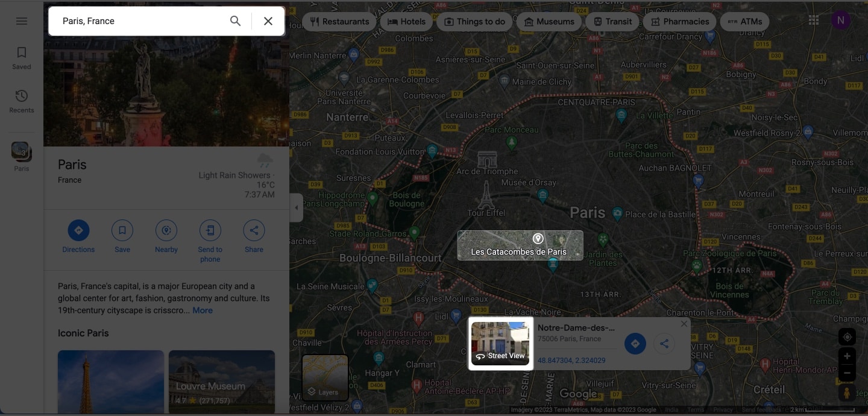
Task: Filter map by Pharmacies
Action: (x=680, y=21)
